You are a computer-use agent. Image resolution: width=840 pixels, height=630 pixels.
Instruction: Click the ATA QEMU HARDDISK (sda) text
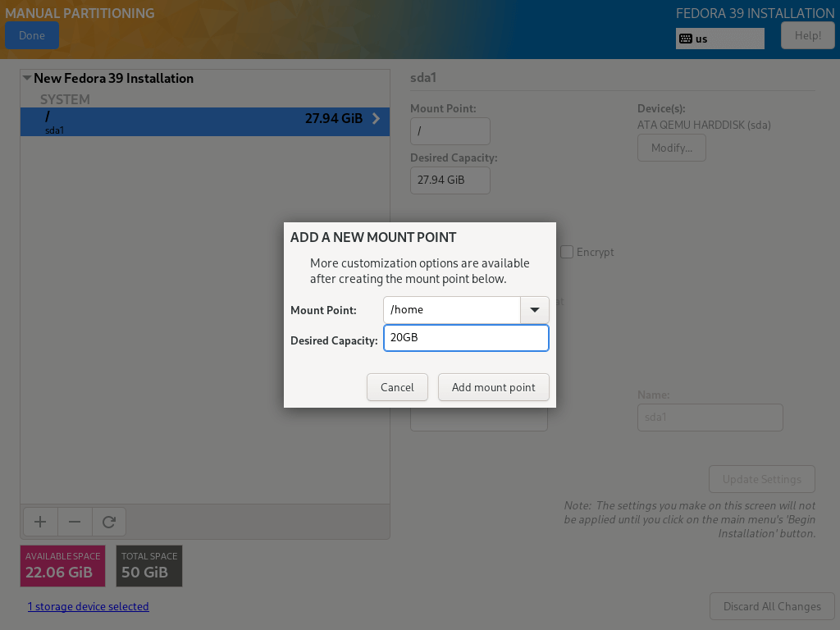[x=704, y=125]
